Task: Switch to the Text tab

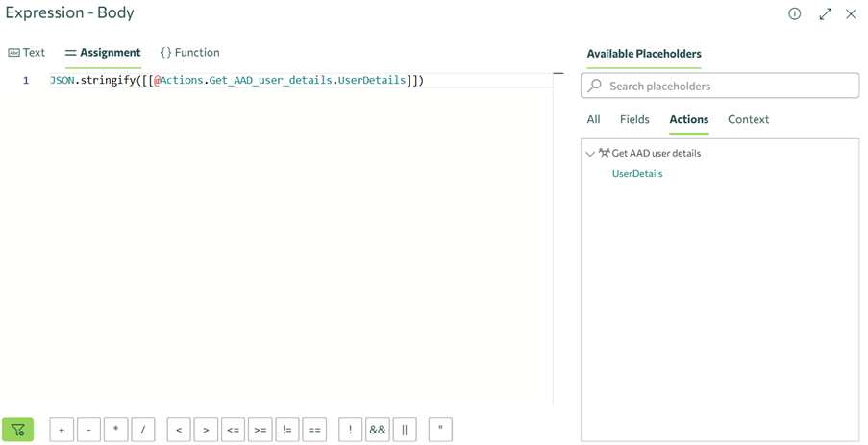Action: click(x=27, y=53)
